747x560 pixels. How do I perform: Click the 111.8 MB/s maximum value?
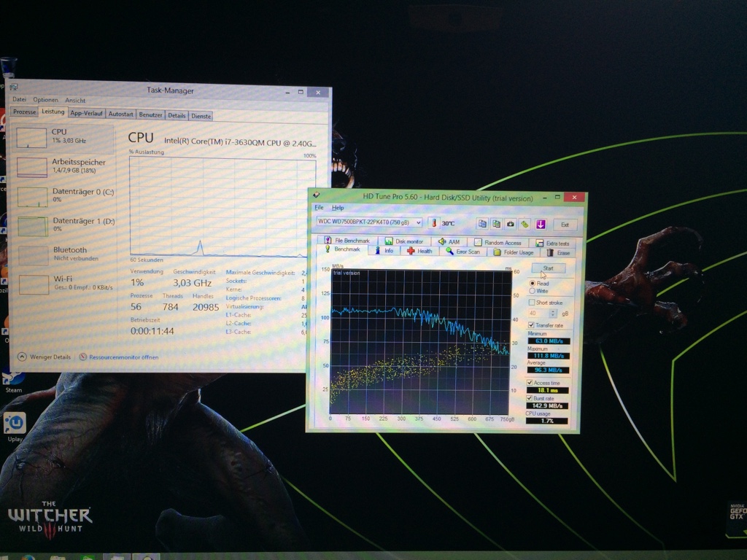pos(548,356)
